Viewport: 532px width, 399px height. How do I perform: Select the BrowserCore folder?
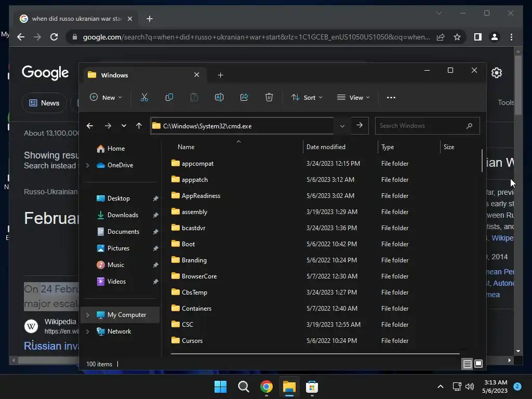pos(199,276)
